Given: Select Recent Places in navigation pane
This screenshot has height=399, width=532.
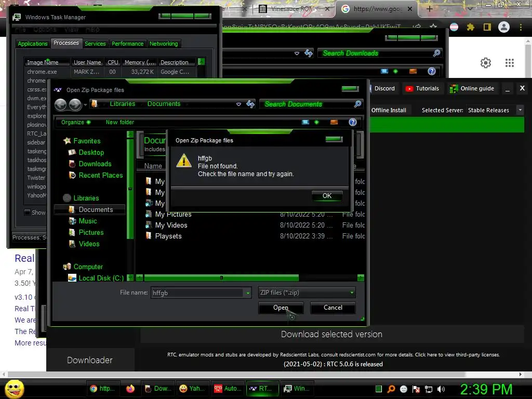Looking at the screenshot, I should (x=100, y=176).
